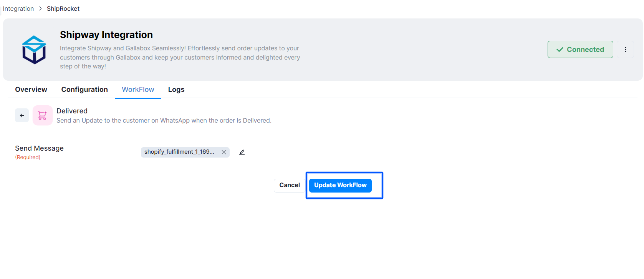The image size is (644, 279).
Task: Click the Cancel button
Action: point(290,185)
